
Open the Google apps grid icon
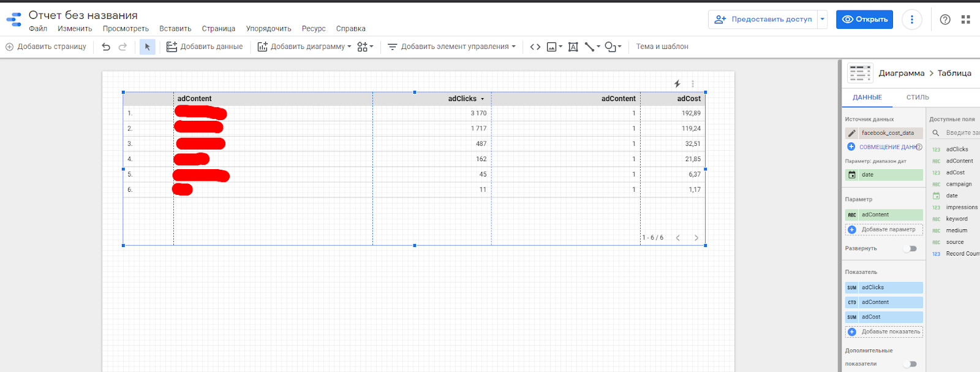click(x=966, y=20)
